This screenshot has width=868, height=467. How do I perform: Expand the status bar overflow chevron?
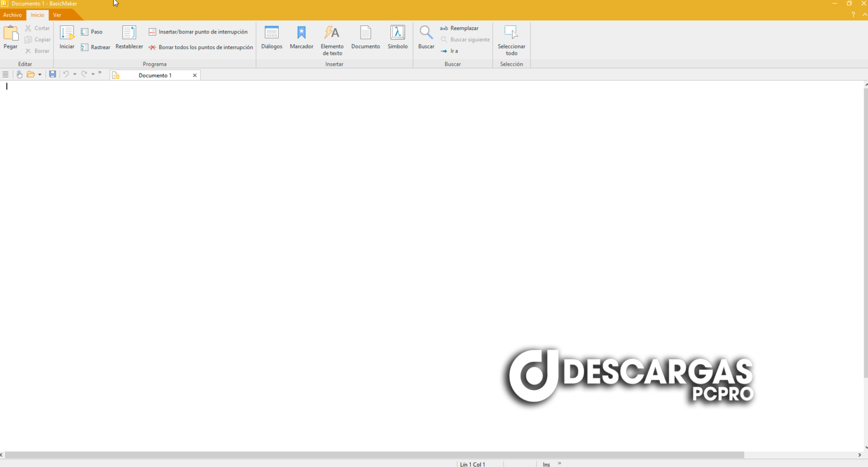click(559, 463)
